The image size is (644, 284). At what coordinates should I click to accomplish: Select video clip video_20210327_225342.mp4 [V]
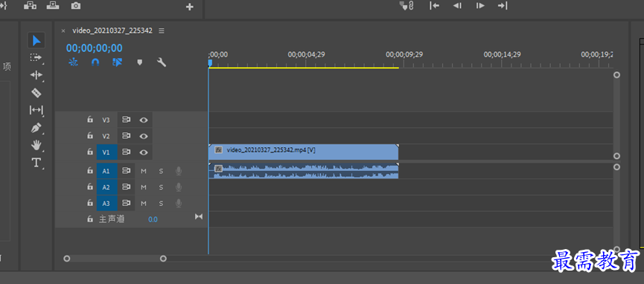(304, 152)
